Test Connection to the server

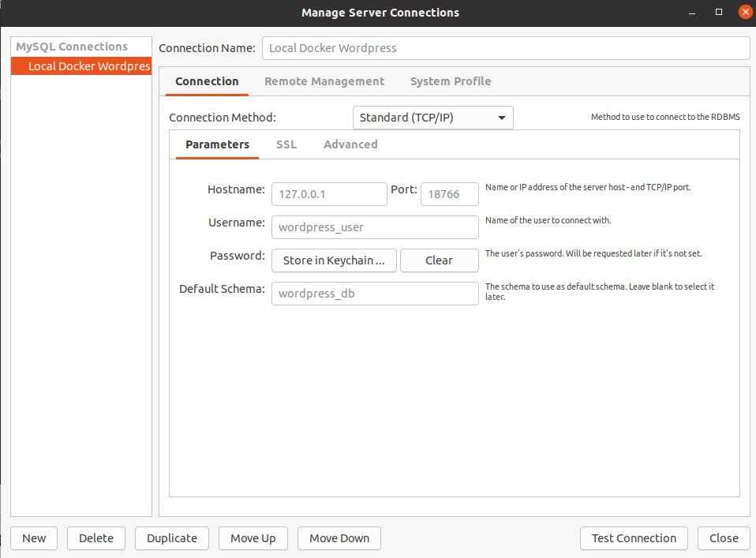coord(634,538)
